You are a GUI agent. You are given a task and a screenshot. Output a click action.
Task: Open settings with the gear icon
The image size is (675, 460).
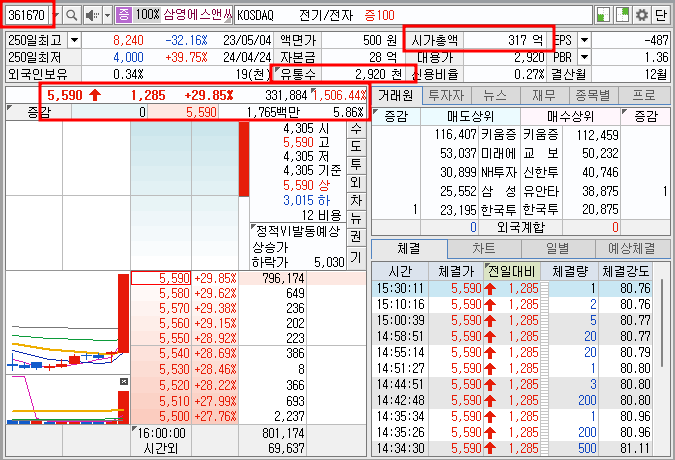[x=641, y=15]
